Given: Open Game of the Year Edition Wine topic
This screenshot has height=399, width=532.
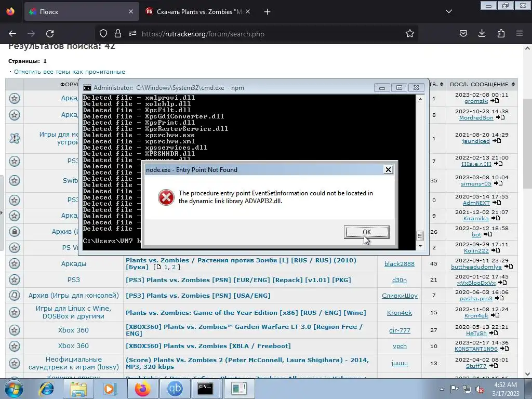Looking at the screenshot, I should (246, 313).
